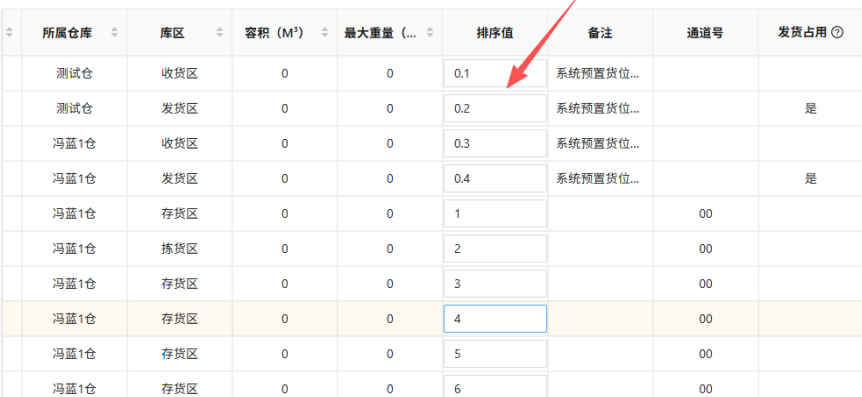Click the 通道号 column header
This screenshot has width=862, height=397.
click(x=705, y=33)
